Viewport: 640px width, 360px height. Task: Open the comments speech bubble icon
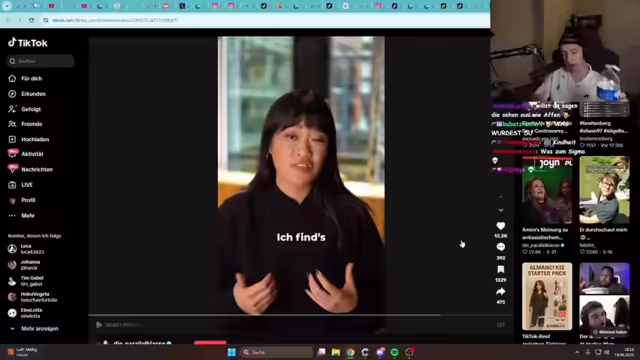point(500,247)
